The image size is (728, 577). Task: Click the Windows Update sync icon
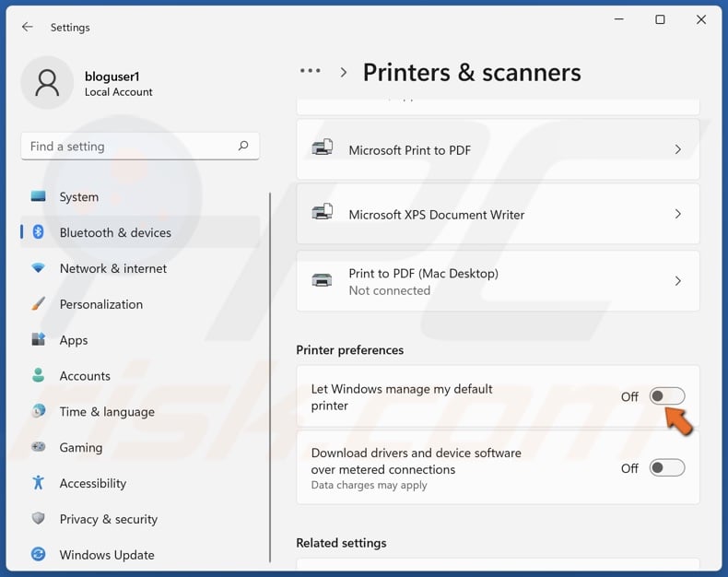38,554
